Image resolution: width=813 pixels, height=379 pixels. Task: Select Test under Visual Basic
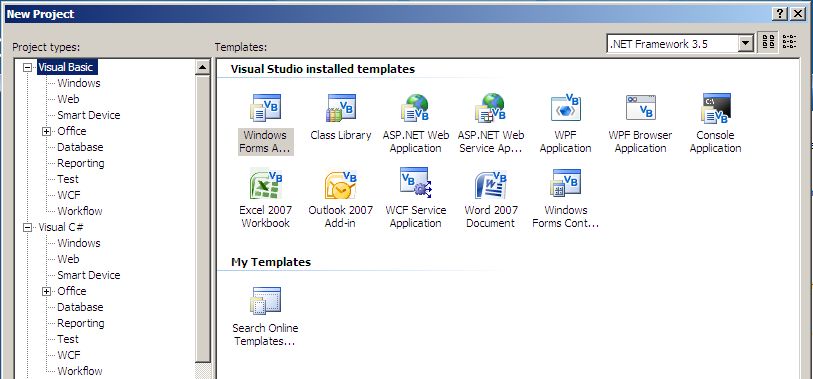click(68, 179)
